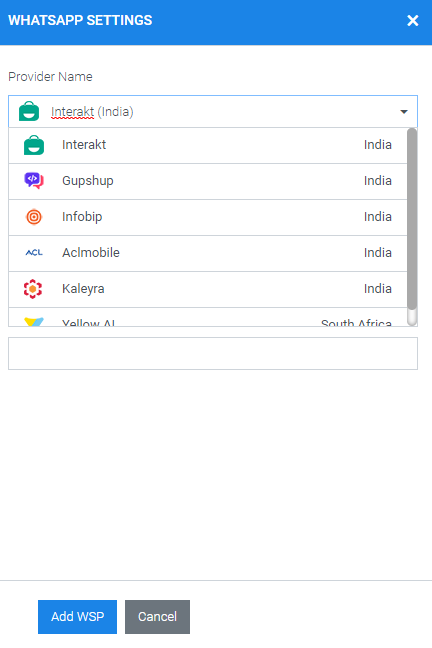Collapse the Provider Name dropdown arrow
432x648 pixels.
[x=404, y=112]
